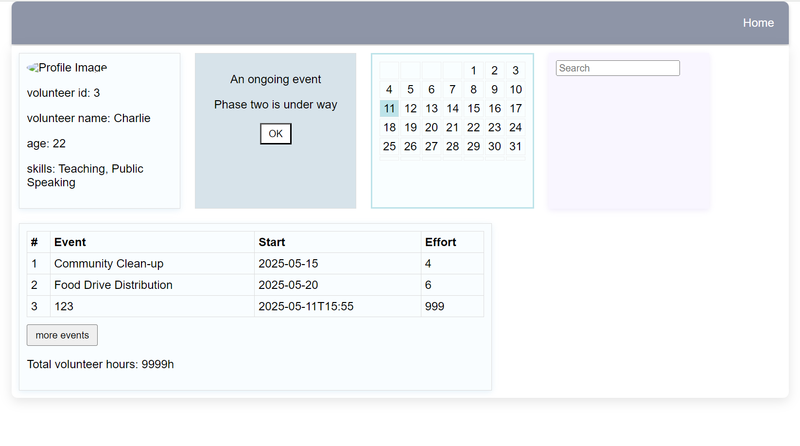Click start date 2025-05-20
This screenshot has width=800, height=446.
pos(338,285)
